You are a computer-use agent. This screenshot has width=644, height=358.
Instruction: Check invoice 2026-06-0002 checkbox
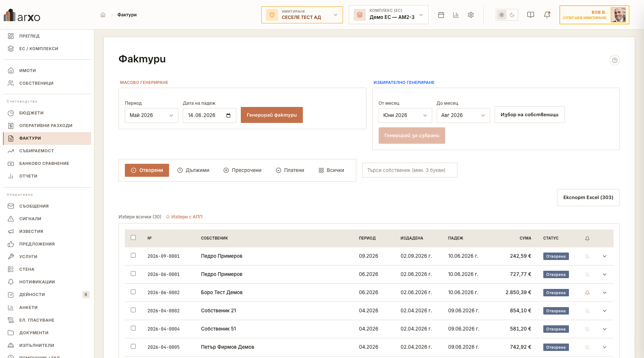tap(133, 292)
